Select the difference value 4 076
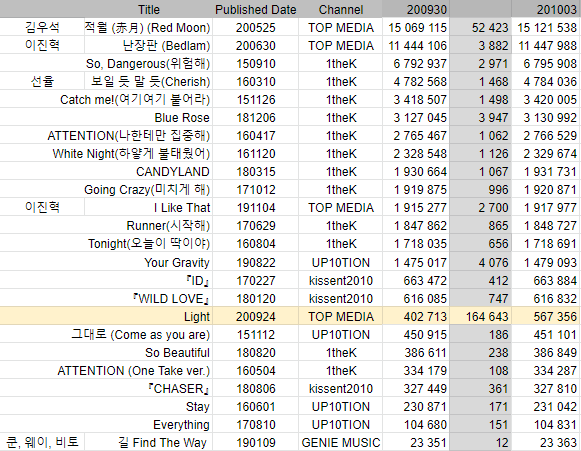The height and width of the screenshot is (451, 581). click(x=493, y=262)
